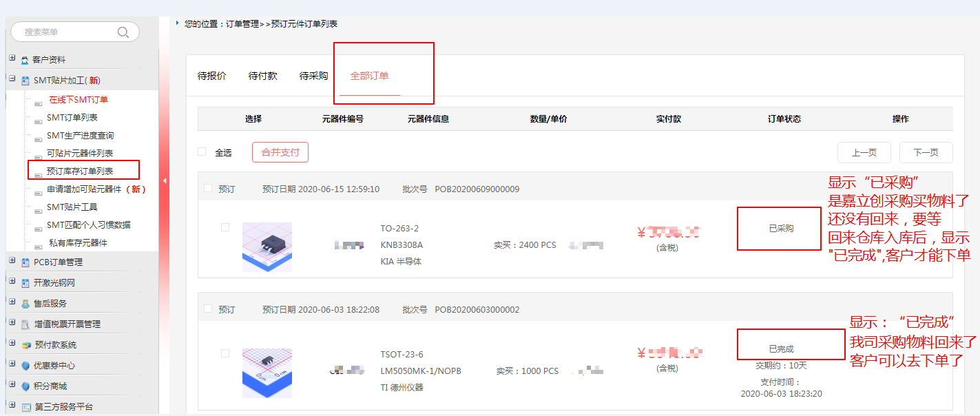Open the 全部订单 tab

pyautogui.click(x=369, y=76)
